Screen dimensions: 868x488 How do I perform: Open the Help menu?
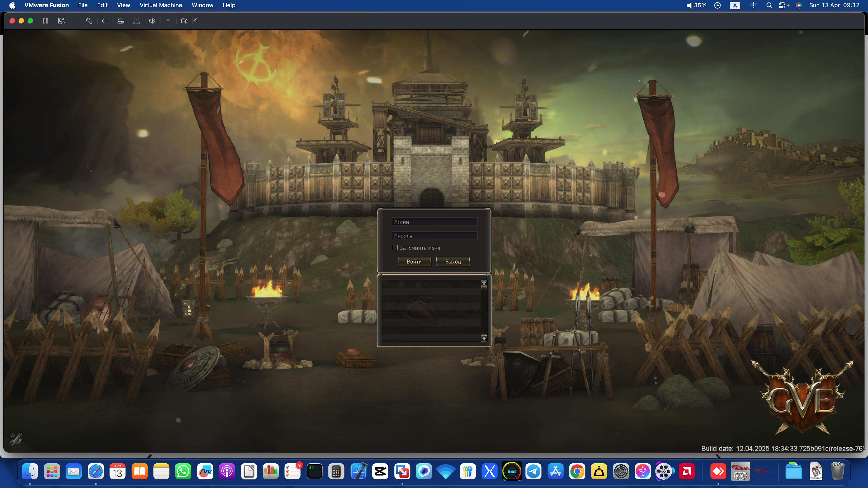229,5
